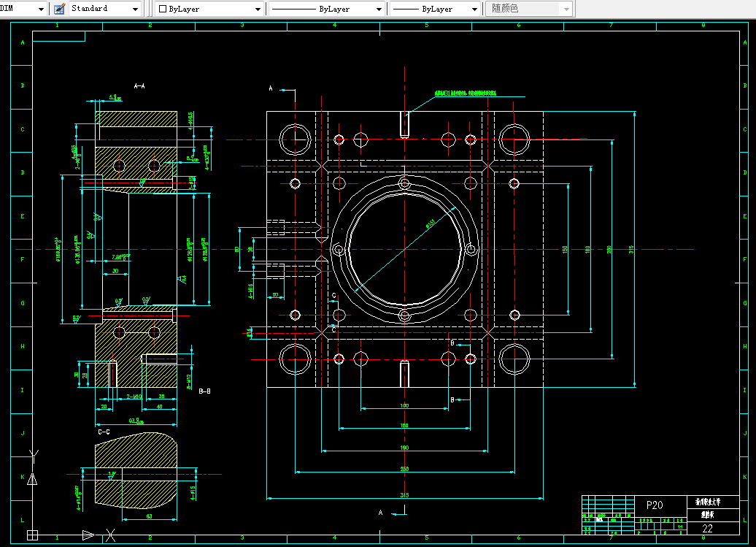Click the table style icon beside Standard
Screen dimensions: 756x547
pos(59,9)
